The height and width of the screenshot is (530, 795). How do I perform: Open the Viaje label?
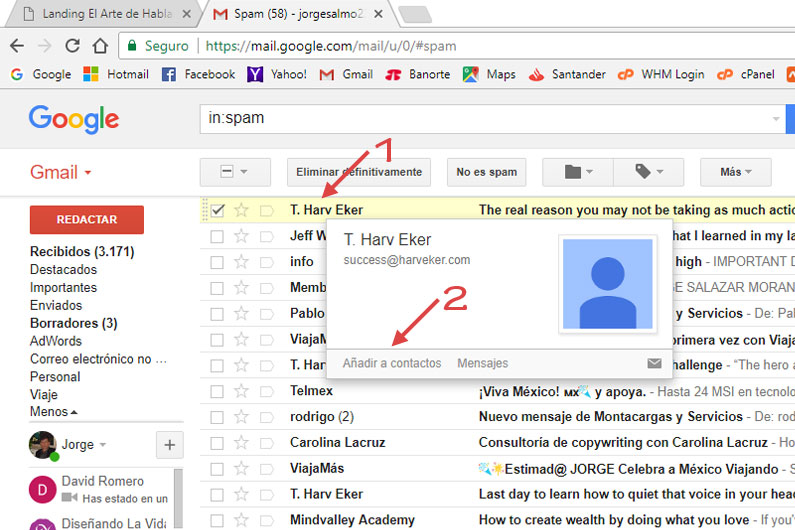click(44, 395)
